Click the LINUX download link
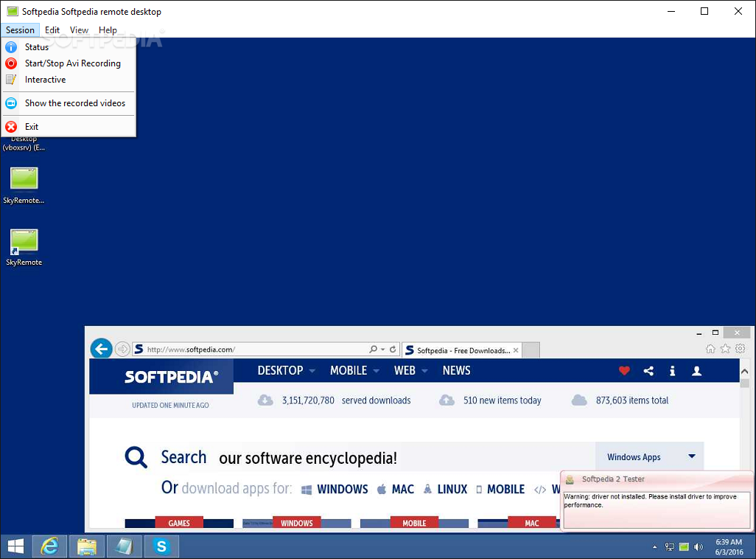This screenshot has width=756, height=559. pyautogui.click(x=445, y=490)
